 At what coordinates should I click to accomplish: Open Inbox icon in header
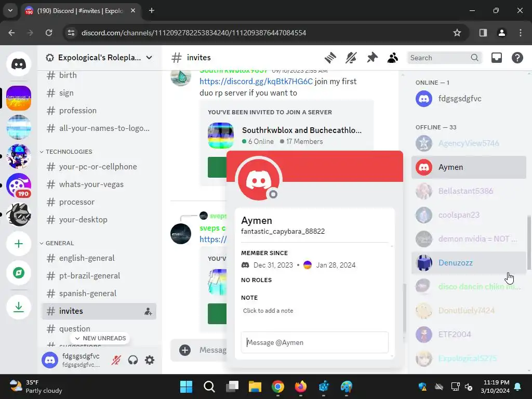tap(496, 58)
